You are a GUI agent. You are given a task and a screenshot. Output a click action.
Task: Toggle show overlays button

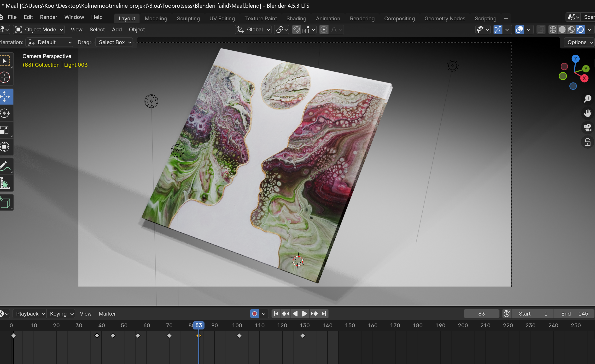[x=519, y=30]
